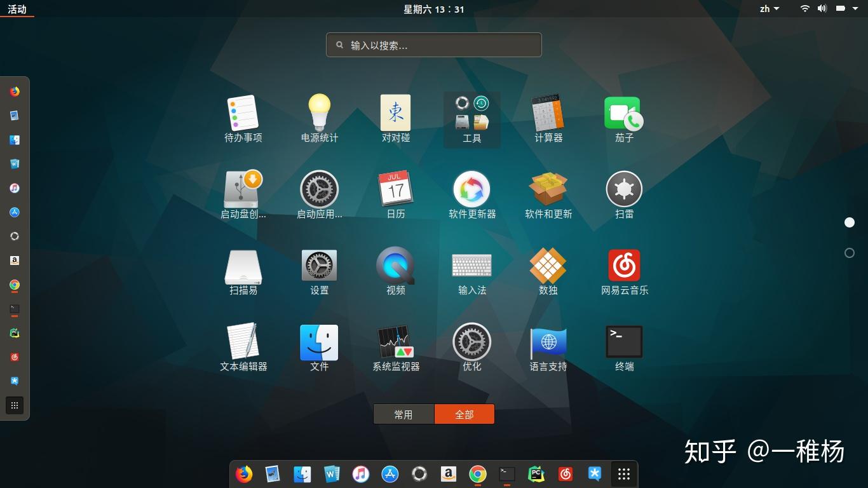Open the 日历 calendar app

click(396, 195)
